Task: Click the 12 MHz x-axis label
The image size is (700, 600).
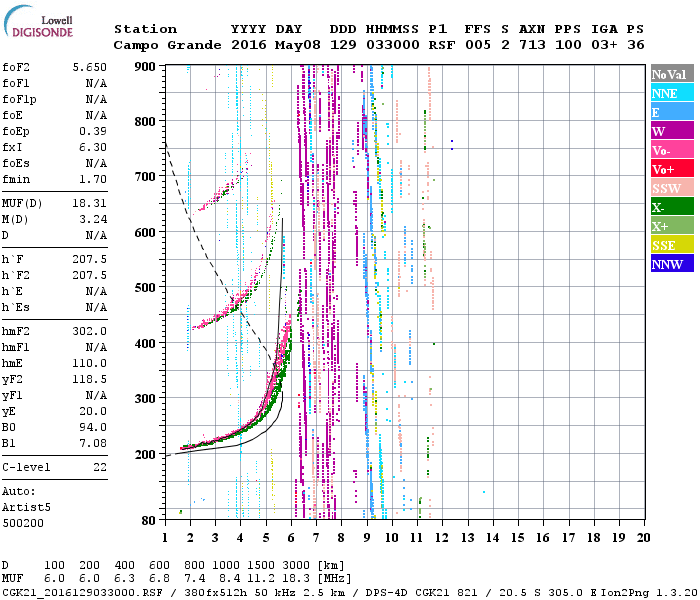Action: coord(442,538)
